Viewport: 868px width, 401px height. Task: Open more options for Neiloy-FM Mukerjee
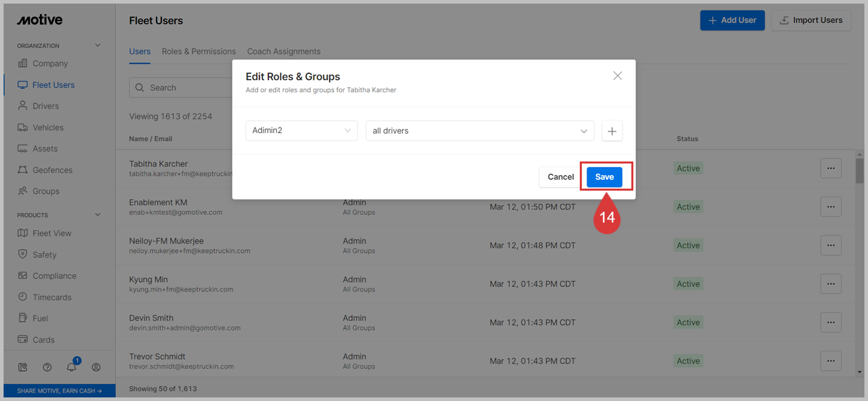click(x=831, y=246)
